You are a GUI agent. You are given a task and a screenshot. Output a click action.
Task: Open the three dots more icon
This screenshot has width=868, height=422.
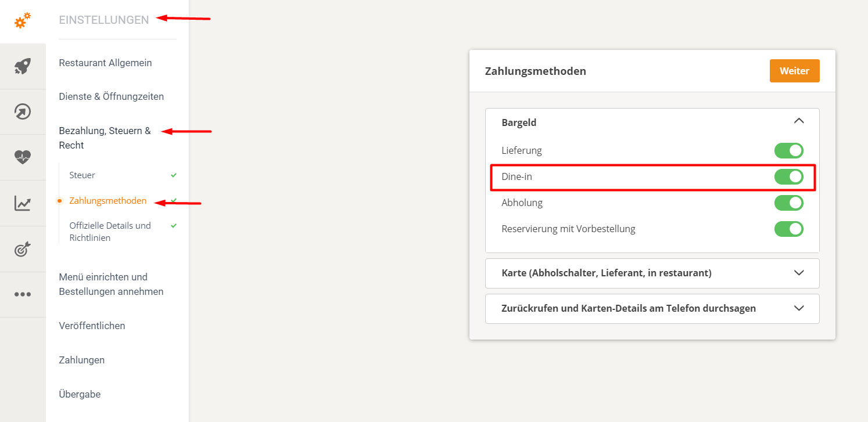click(x=23, y=294)
